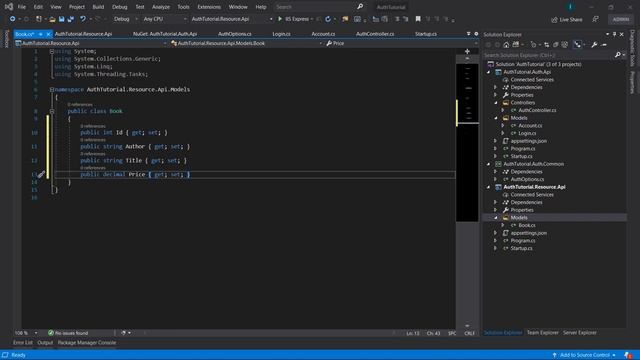
Task: Click the Save All icon
Action: (x=71, y=19)
